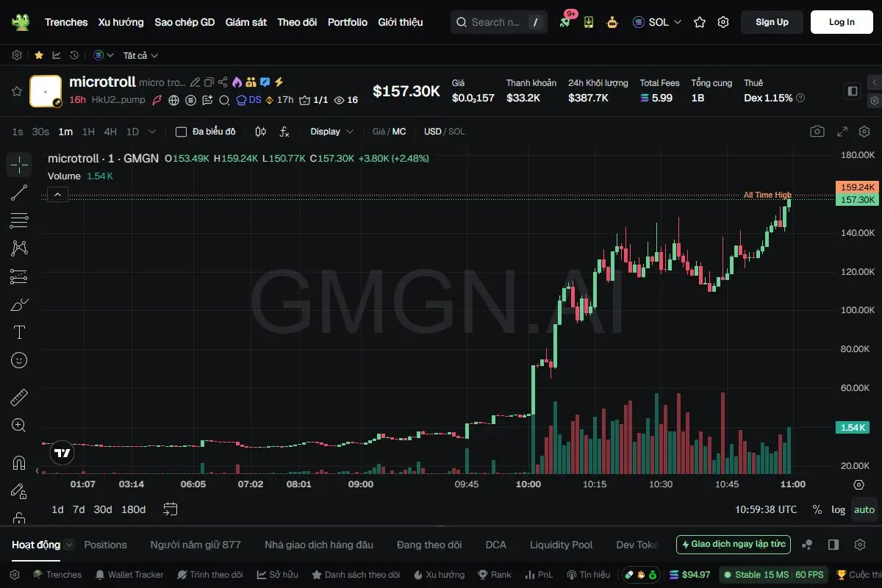The width and height of the screenshot is (882, 588).
Task: Open the Display dropdown
Action: [331, 132]
